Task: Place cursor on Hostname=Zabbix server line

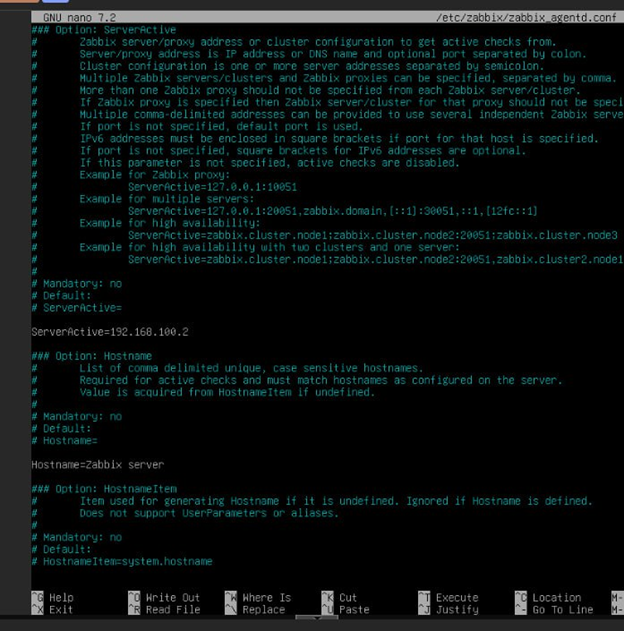Action: 97,465
